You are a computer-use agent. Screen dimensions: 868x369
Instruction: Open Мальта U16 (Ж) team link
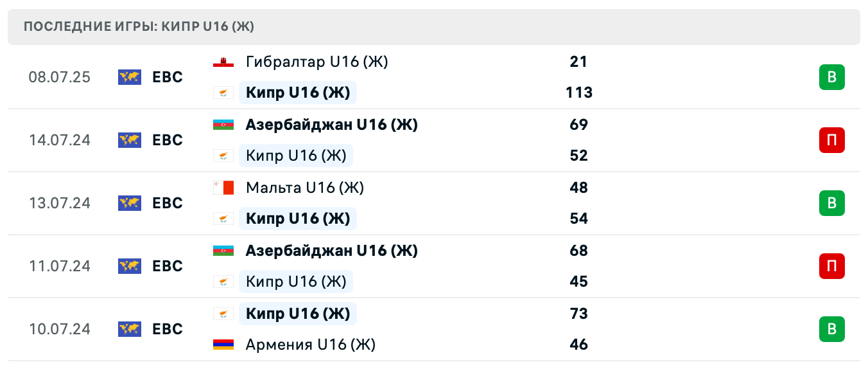click(304, 188)
